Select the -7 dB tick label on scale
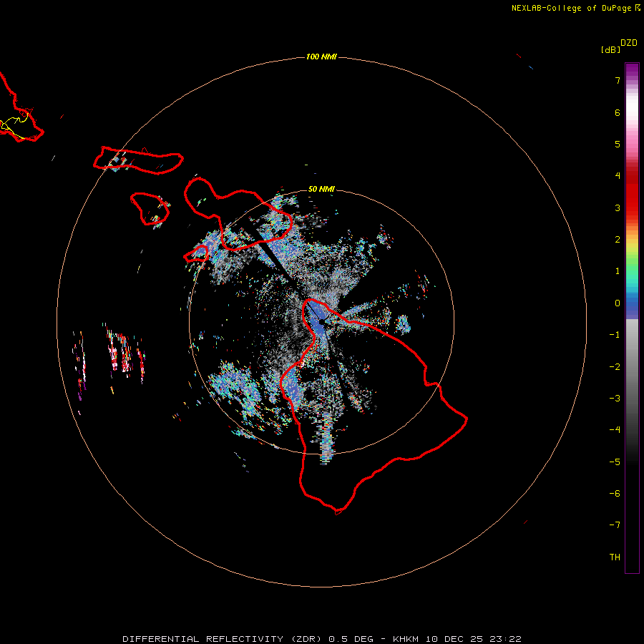Viewport: 644px width, 644px height. coord(615,525)
